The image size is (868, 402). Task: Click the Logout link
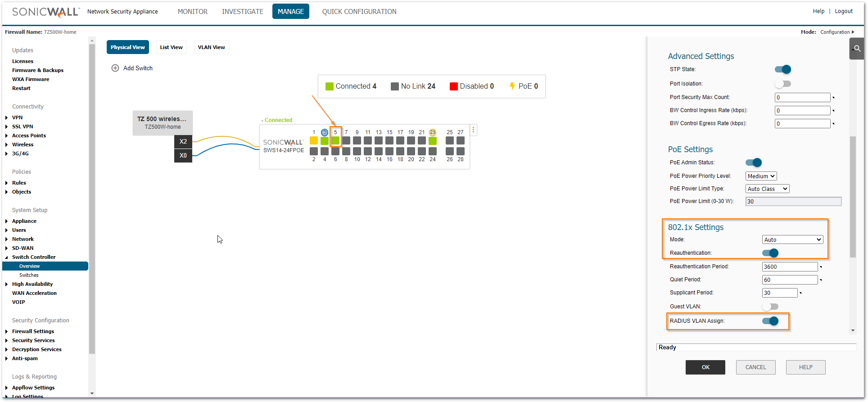pyautogui.click(x=844, y=11)
